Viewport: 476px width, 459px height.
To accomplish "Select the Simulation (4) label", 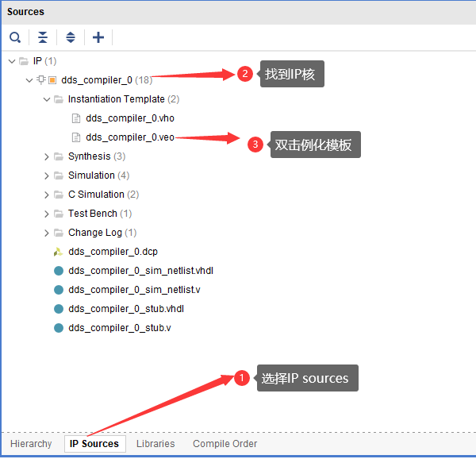I will click(98, 175).
